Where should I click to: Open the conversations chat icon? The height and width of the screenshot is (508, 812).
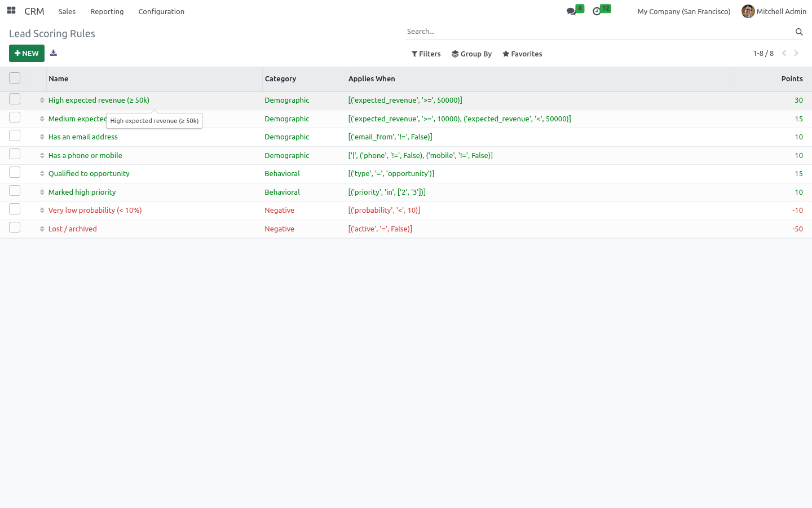571,11
